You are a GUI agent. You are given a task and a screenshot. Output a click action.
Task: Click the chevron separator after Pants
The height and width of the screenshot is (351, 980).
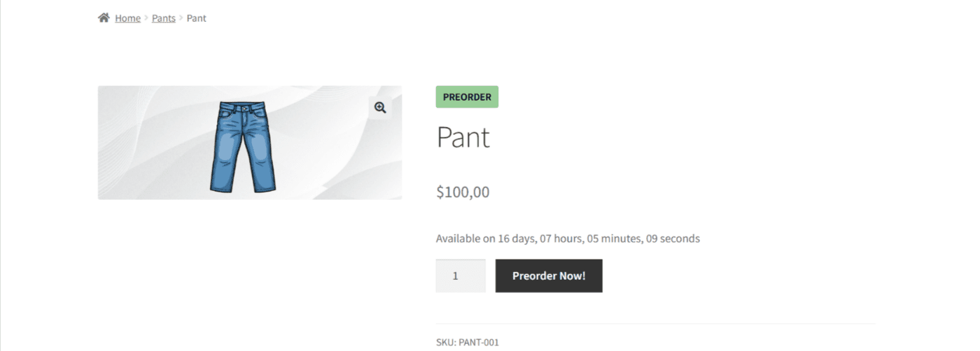181,18
